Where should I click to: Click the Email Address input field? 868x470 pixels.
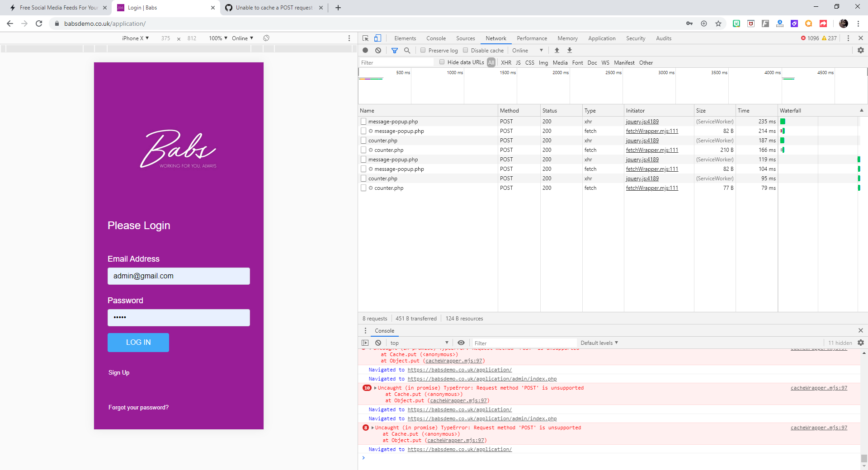coord(178,276)
